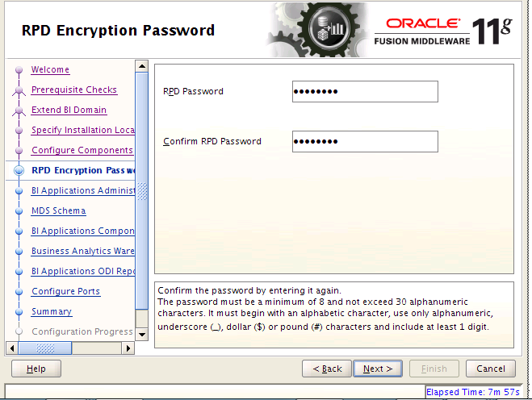Go to Configure Components step
Image resolution: width=532 pixels, height=400 pixels.
click(82, 150)
